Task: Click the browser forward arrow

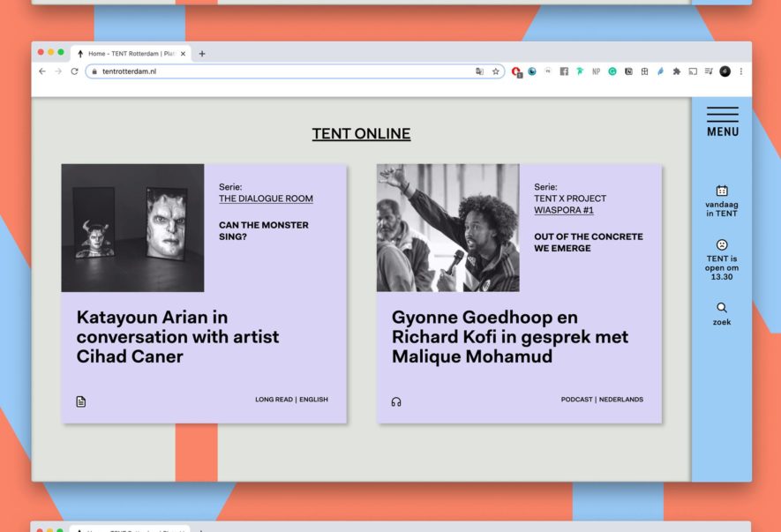Action: pyautogui.click(x=58, y=71)
